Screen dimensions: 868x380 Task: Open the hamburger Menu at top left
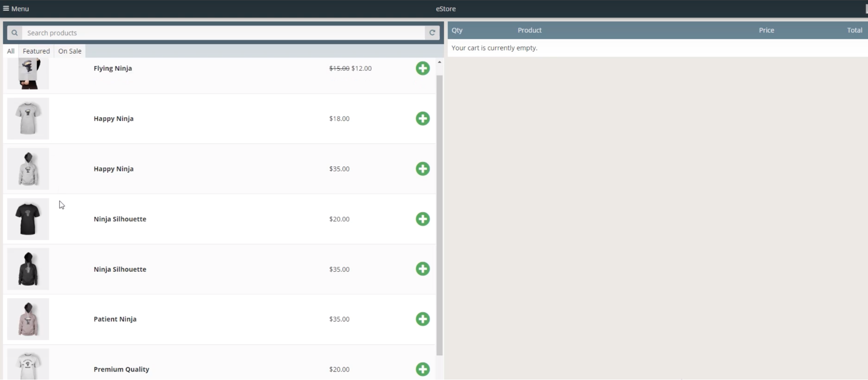(16, 9)
